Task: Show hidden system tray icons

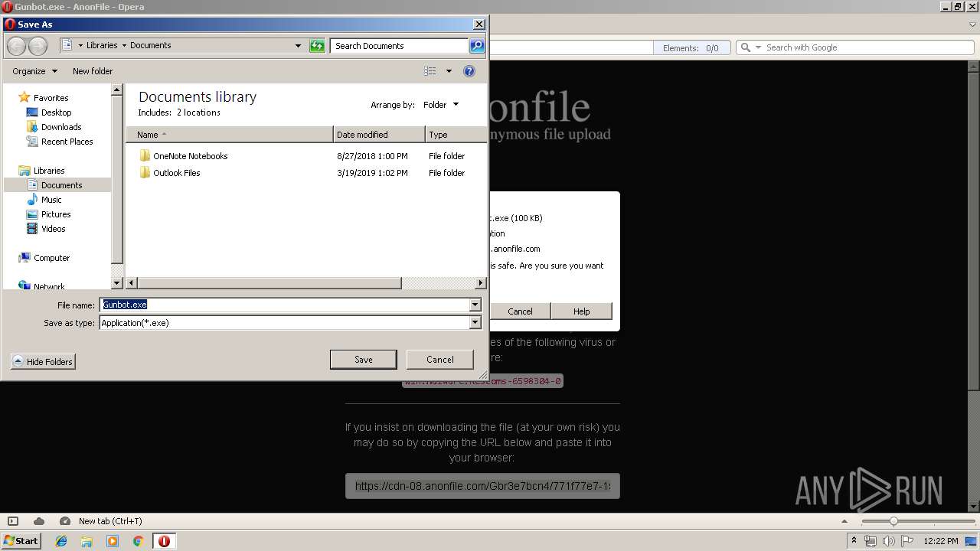Action: click(854, 541)
